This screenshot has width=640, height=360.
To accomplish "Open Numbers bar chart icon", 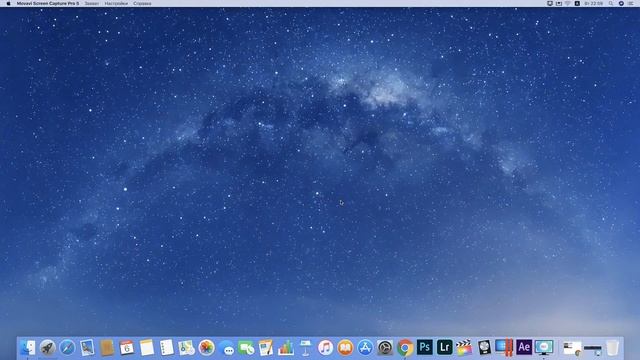I will (x=286, y=348).
